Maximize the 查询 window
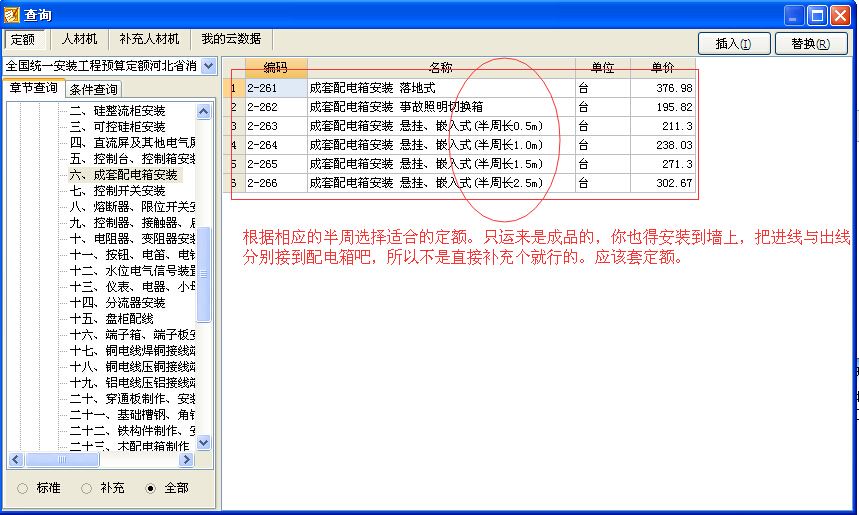The height and width of the screenshot is (515, 859). click(x=817, y=15)
